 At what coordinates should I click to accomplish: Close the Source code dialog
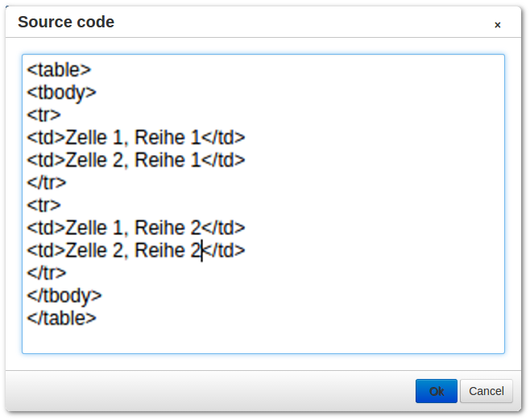tap(497, 25)
